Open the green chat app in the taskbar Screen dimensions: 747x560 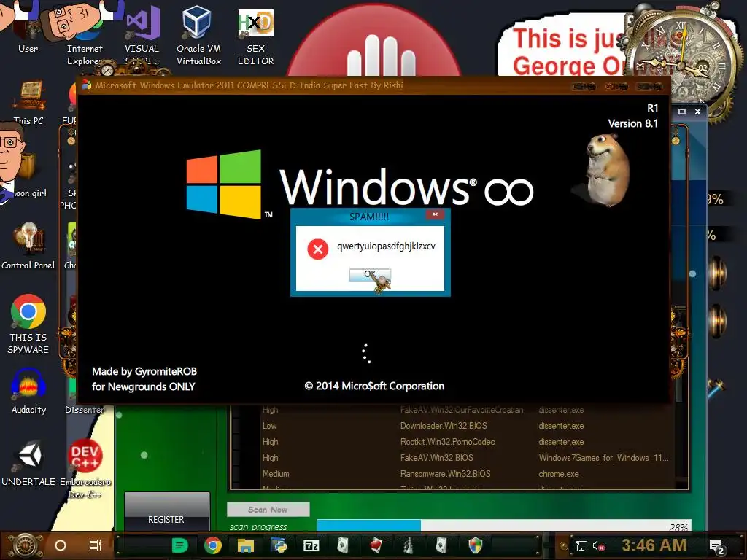tap(179, 545)
